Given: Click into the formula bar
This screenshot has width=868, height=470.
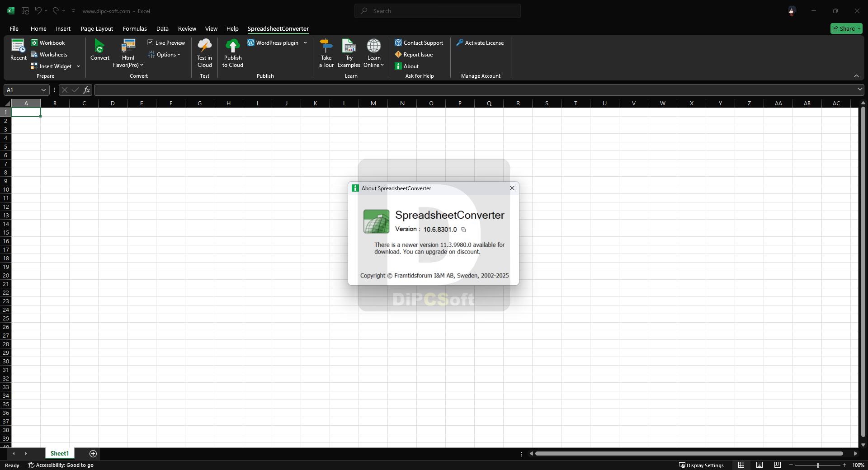Looking at the screenshot, I should coord(475,90).
